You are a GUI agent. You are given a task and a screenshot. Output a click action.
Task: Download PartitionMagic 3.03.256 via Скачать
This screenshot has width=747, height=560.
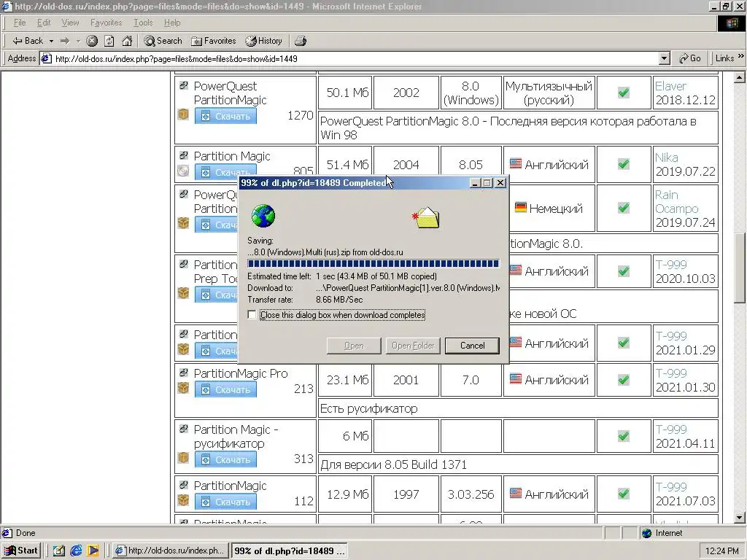click(x=225, y=502)
